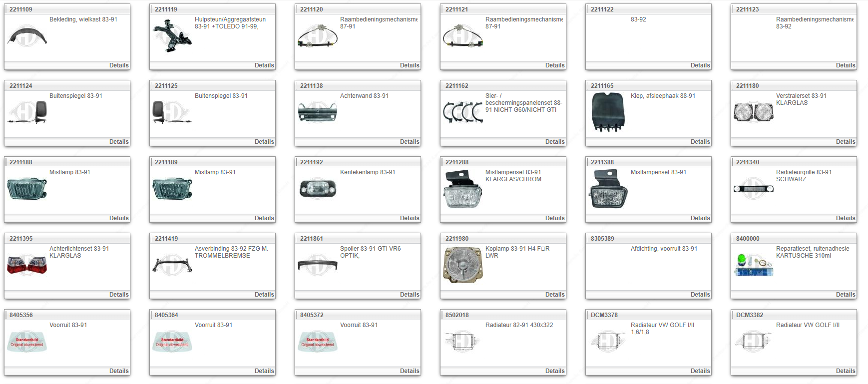
Task: Open the Reparatieset ruitenadhesie product image
Action: coord(753,265)
